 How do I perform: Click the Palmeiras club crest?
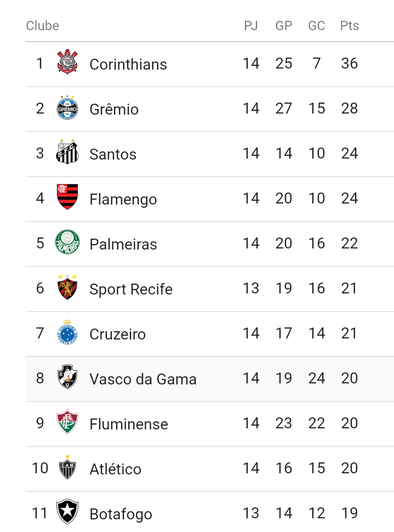coord(67,242)
